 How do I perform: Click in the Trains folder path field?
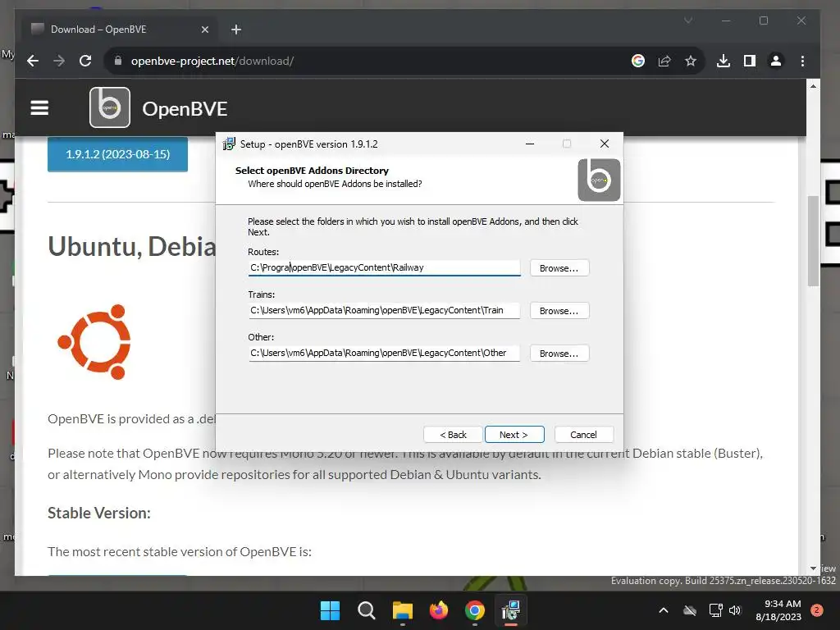pyautogui.click(x=384, y=310)
